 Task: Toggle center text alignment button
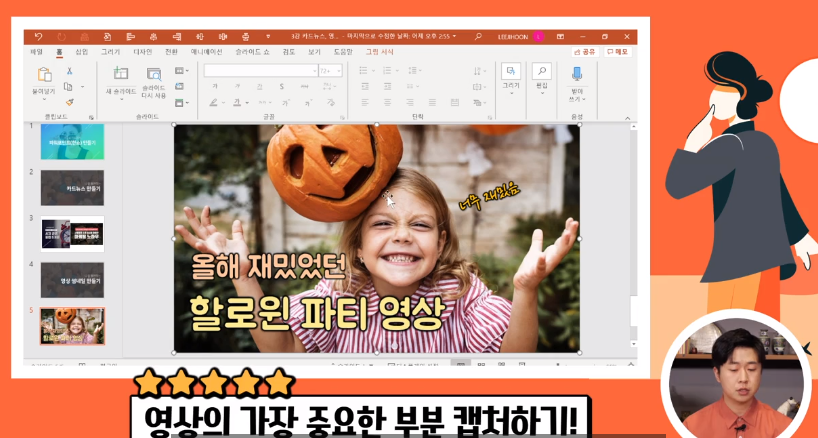coord(387,102)
